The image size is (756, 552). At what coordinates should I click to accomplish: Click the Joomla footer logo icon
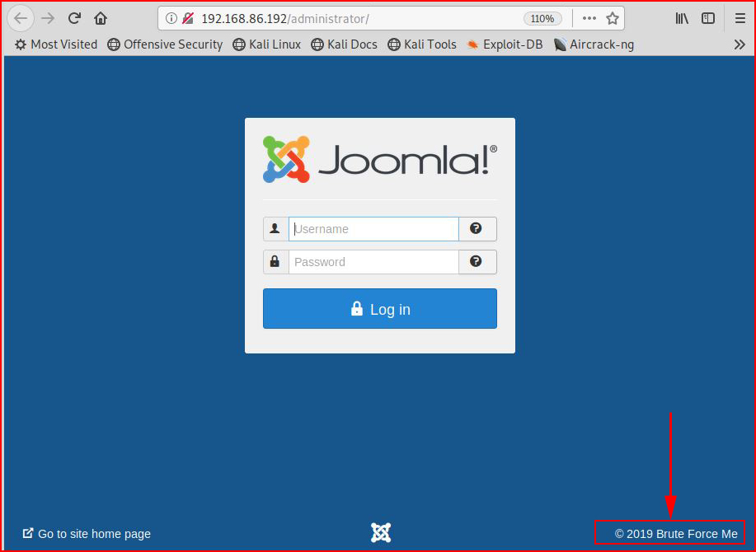coord(381,533)
